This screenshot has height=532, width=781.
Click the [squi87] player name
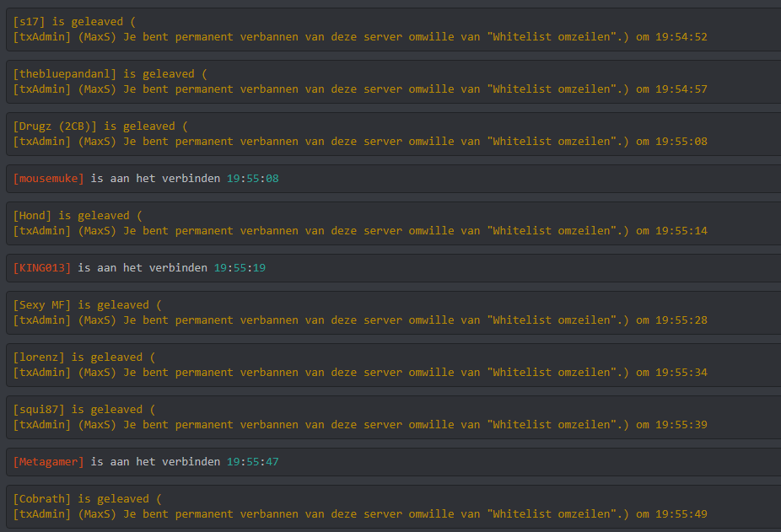39,409
